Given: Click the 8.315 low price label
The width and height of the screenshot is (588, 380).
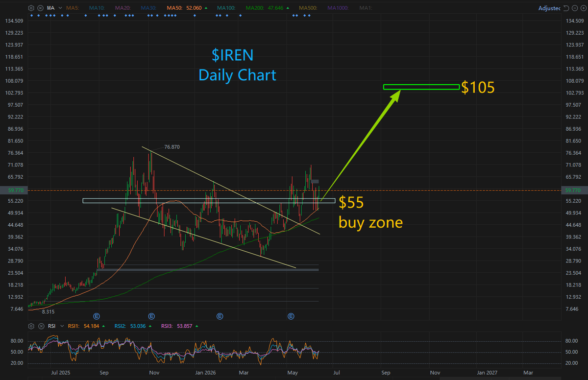Looking at the screenshot, I should tap(48, 311).
